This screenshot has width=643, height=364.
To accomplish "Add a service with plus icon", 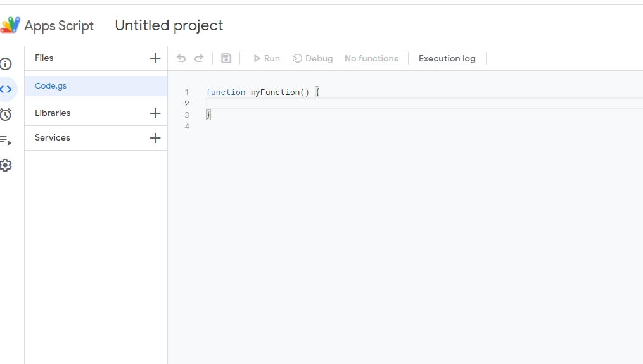I will click(x=155, y=138).
